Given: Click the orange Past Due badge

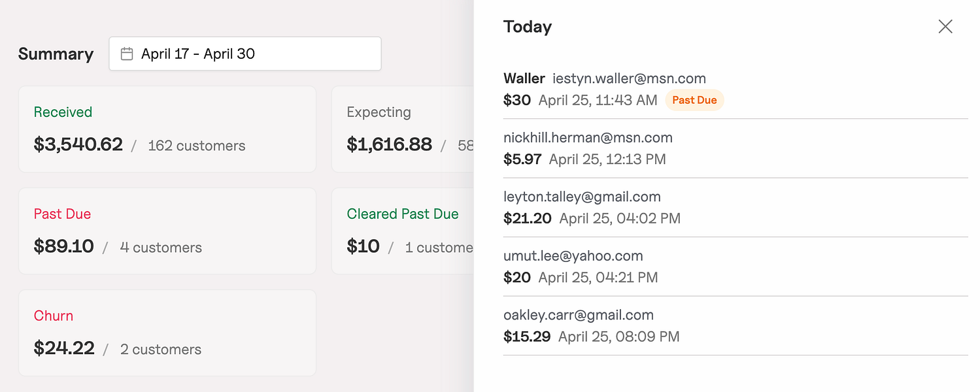Looking at the screenshot, I should pyautogui.click(x=694, y=101).
